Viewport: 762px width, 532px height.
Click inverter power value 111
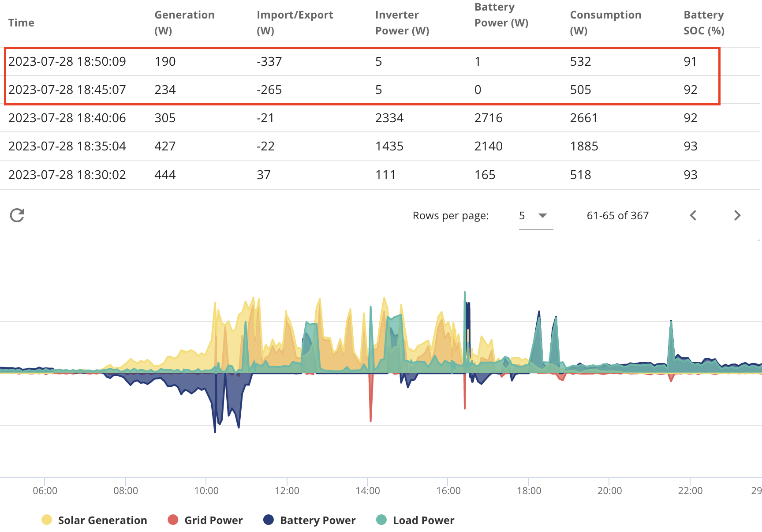[x=385, y=175]
